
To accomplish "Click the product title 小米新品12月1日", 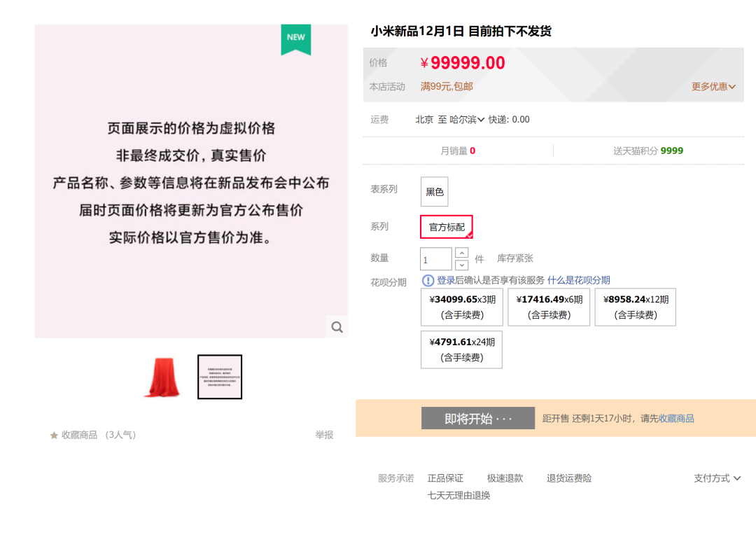I will pos(461,32).
